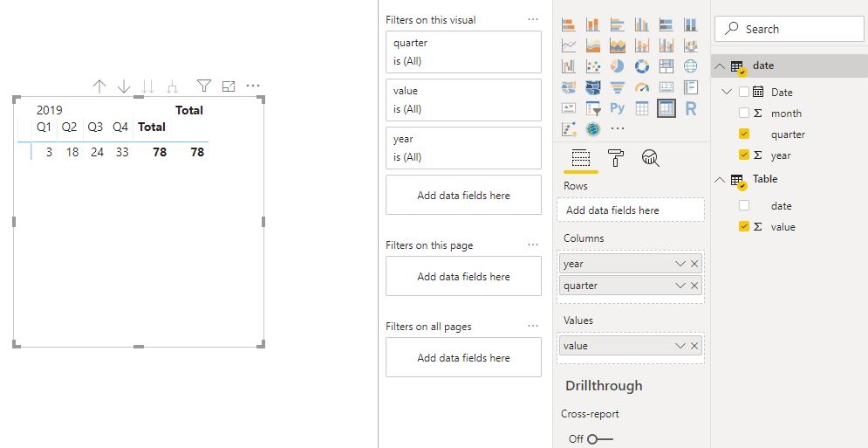This screenshot has width=868, height=448.
Task: Select the KPI visual
Action: (x=569, y=108)
